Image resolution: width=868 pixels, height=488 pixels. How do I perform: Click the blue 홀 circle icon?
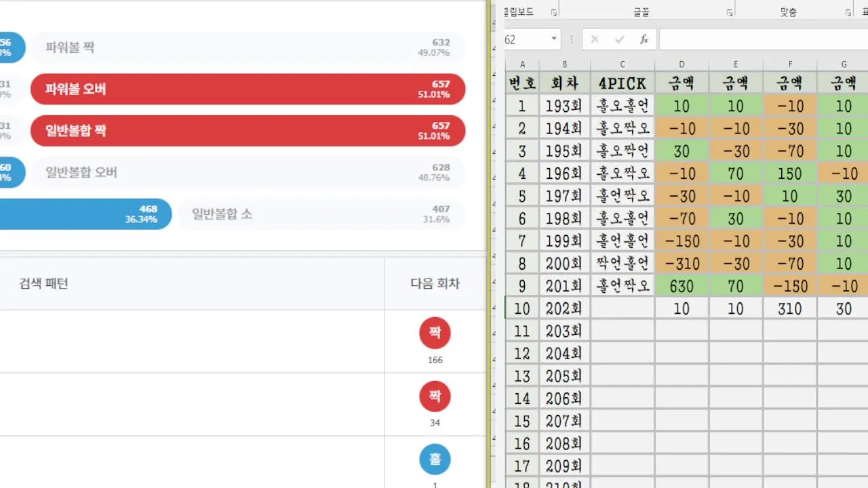[x=435, y=459]
